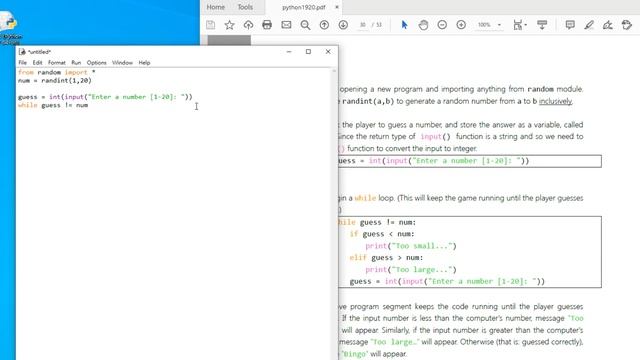Open the fit page options icon
640x360 pixels.
(x=520, y=25)
